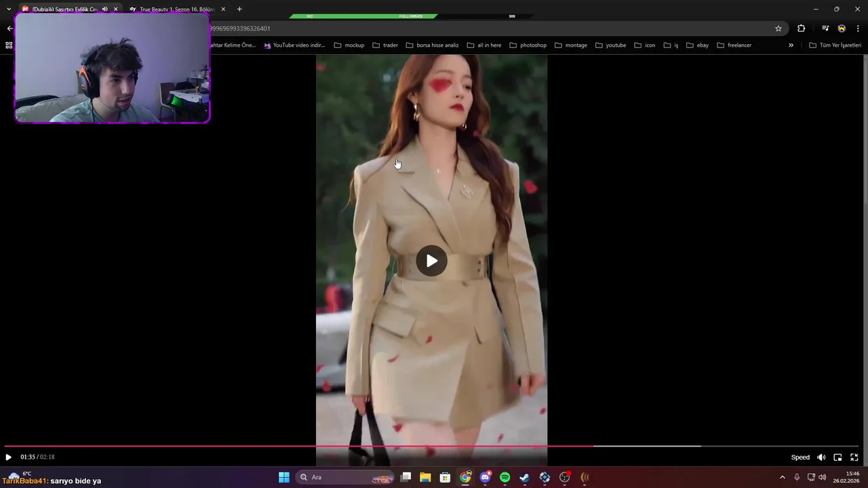Close the Şaşırtıcı Evlilik tab

point(115,9)
